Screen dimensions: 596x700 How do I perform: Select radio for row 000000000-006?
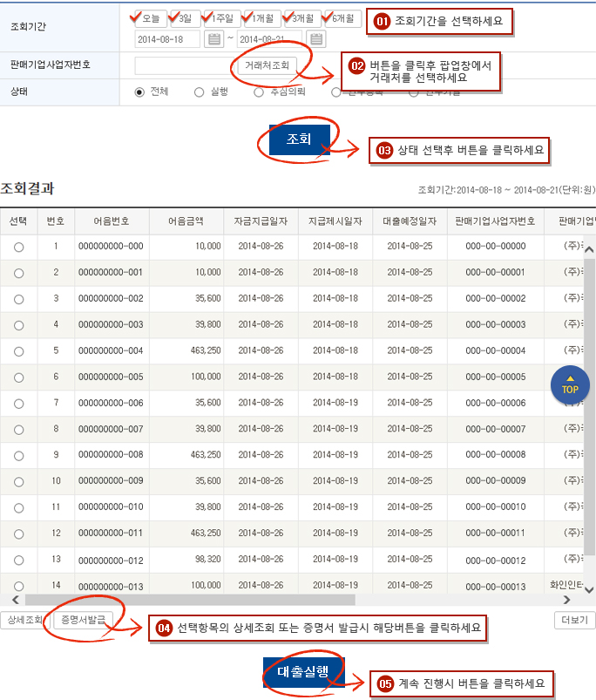[x=19, y=404]
